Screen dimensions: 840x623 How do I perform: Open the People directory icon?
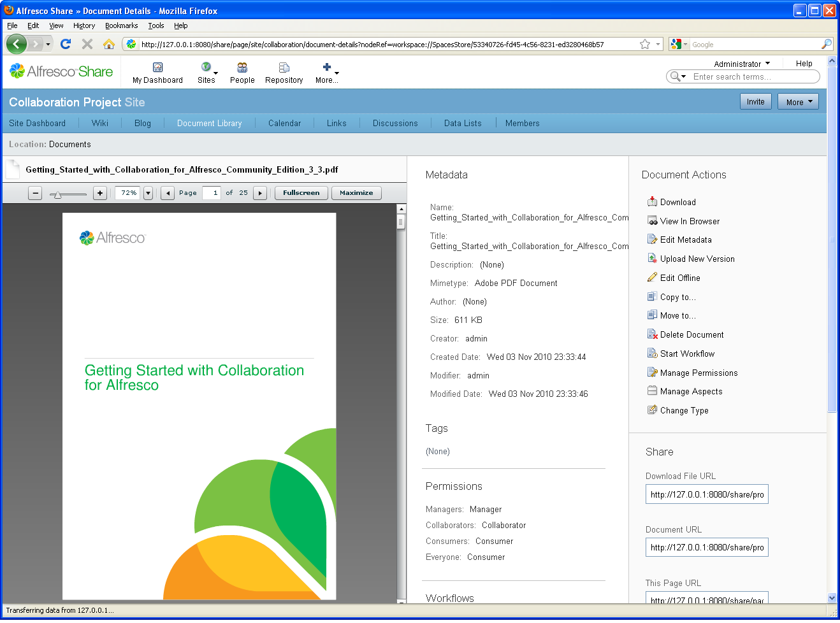point(242,68)
